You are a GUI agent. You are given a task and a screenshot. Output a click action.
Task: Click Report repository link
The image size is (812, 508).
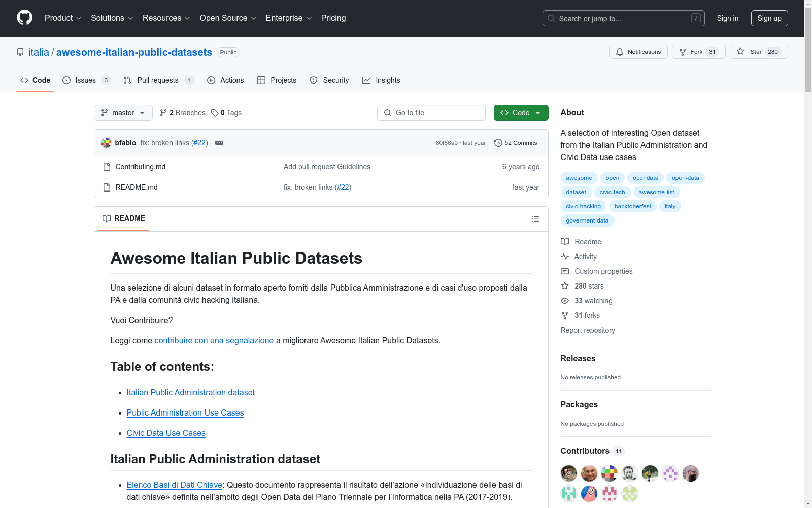pyautogui.click(x=588, y=330)
